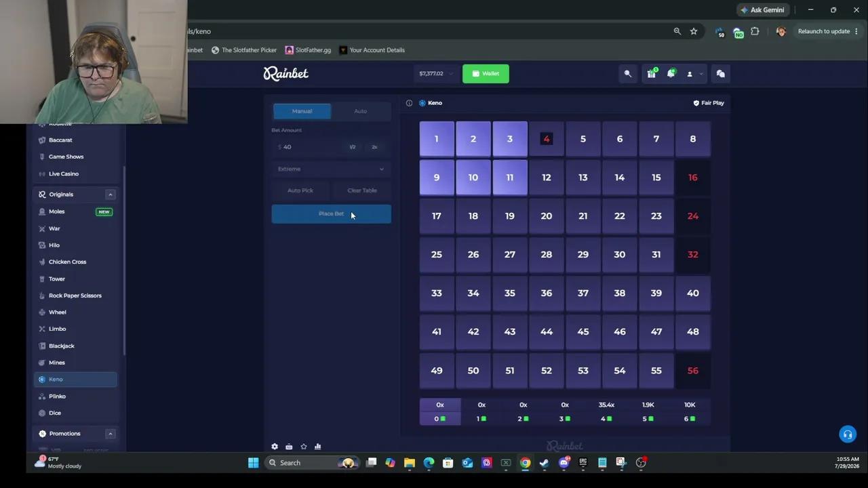Viewport: 868px width, 488px height.
Task: Open the Extreme risk dropdown
Action: point(331,169)
